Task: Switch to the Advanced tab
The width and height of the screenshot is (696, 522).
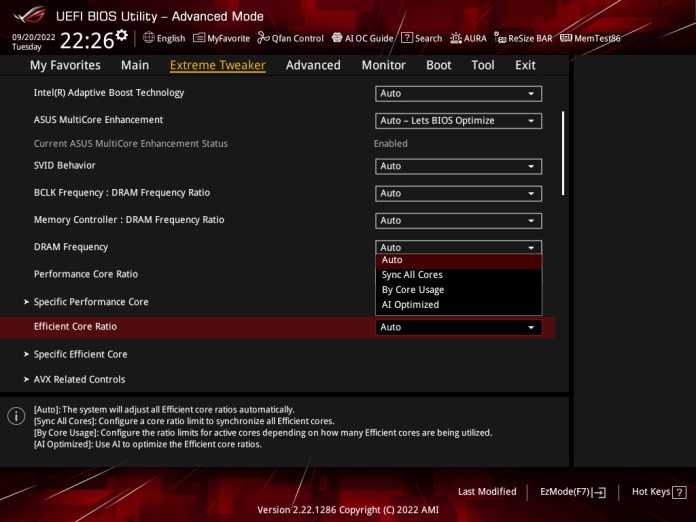Action: [313, 65]
